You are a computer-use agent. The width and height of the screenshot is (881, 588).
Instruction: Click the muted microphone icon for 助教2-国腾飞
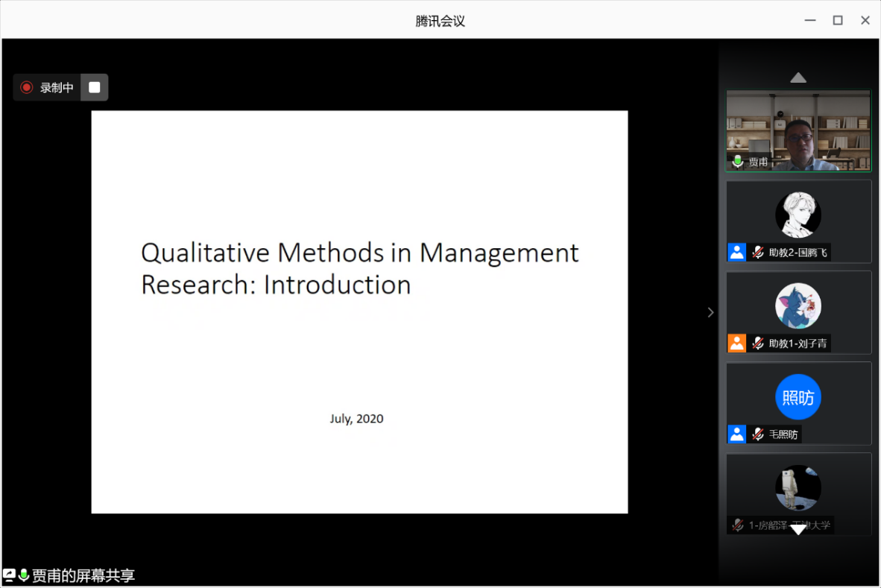click(x=758, y=252)
